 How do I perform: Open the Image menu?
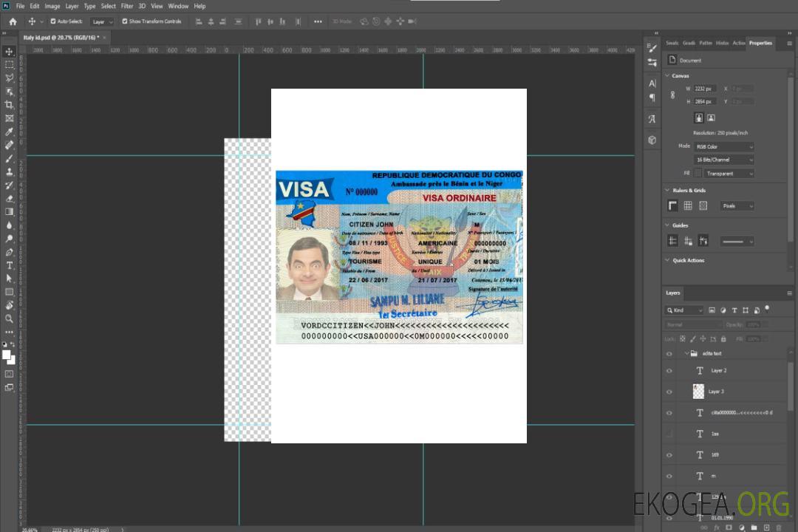[x=52, y=6]
